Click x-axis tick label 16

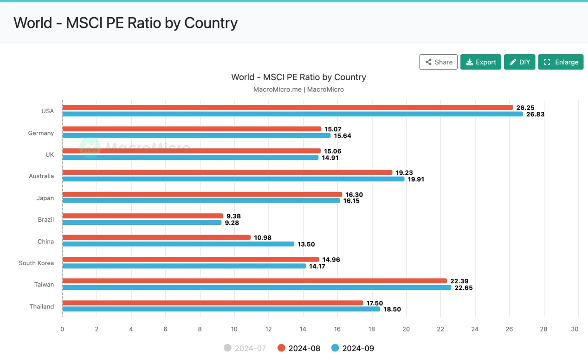coord(337,329)
